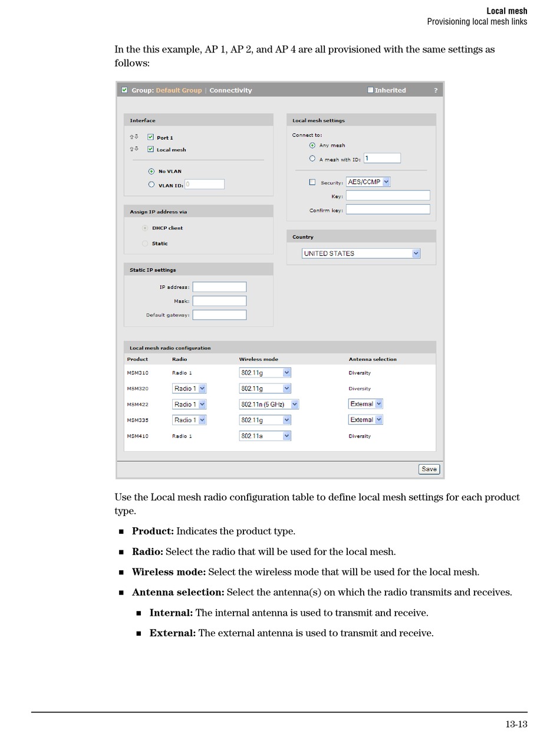Open the Radio dropdown for MSM335
The image size is (560, 736).
(x=189, y=420)
